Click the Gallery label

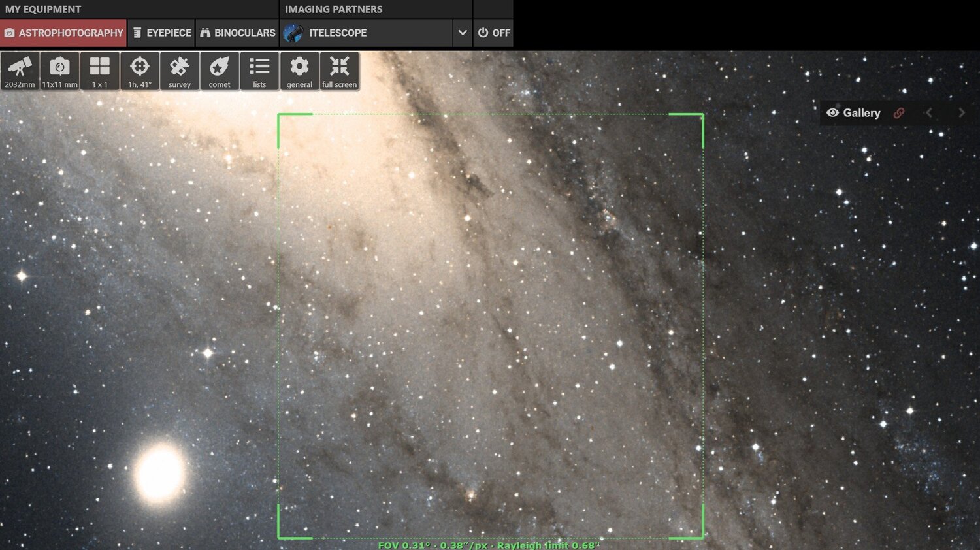point(861,112)
